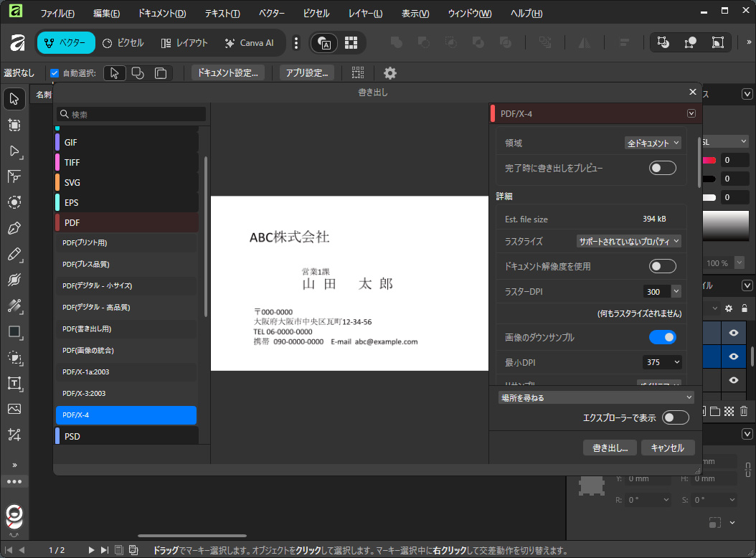Screen dimensions: 756x558
Task: Click the ドキュメント設定 button
Action: tap(226, 72)
